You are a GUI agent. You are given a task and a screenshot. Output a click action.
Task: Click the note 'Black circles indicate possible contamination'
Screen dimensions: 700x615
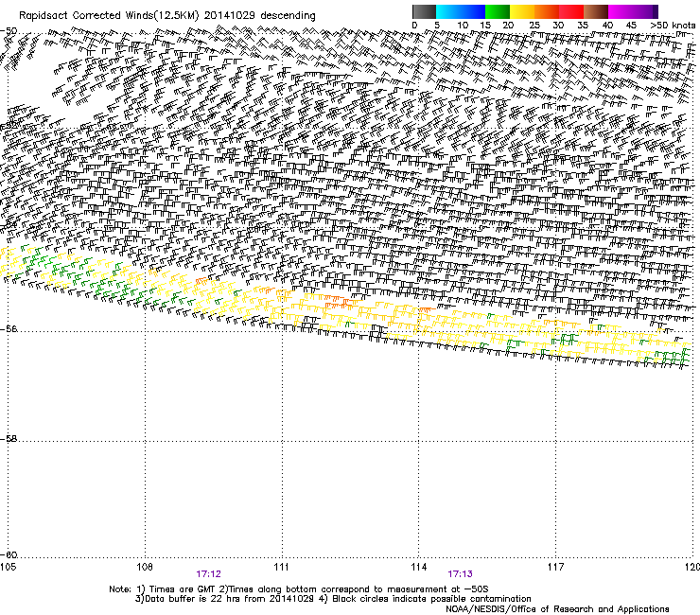[431, 599]
